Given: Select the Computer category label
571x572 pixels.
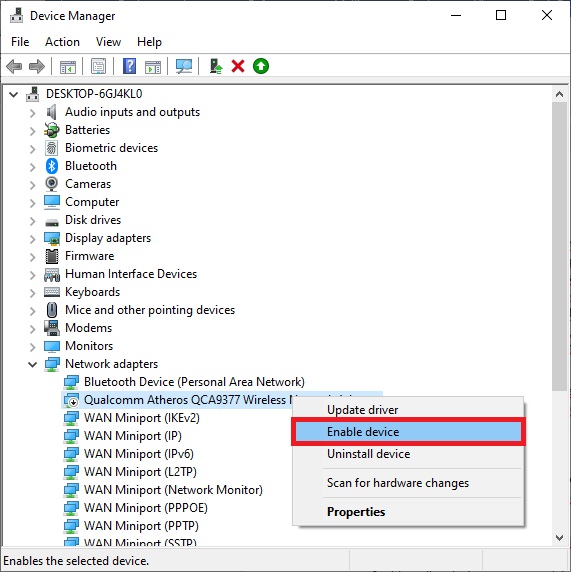Looking at the screenshot, I should [x=92, y=202].
